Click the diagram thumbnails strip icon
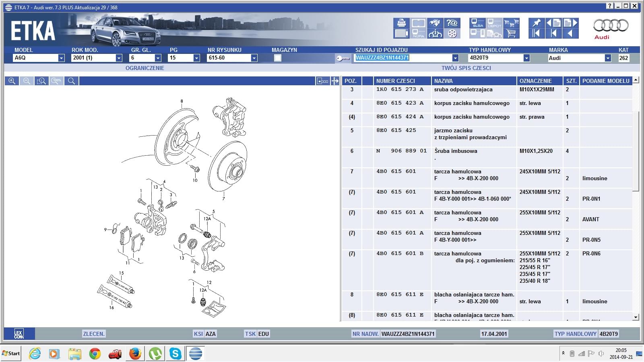Screen dimensions: 644x362 (x=323, y=81)
